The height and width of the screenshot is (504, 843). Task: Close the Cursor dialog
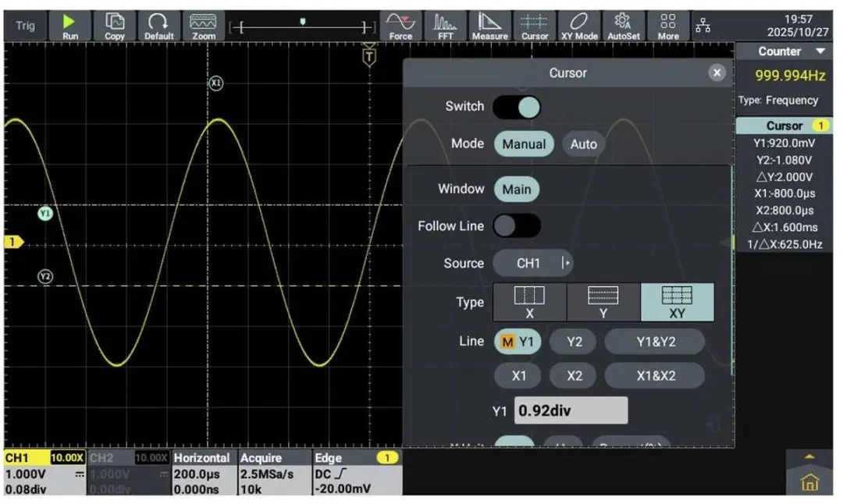coord(717,73)
